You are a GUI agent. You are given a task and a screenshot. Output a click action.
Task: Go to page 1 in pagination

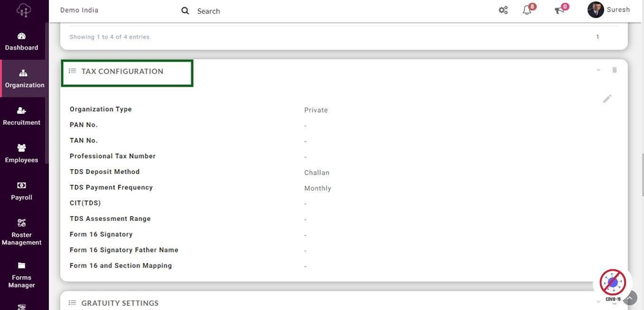(x=598, y=37)
